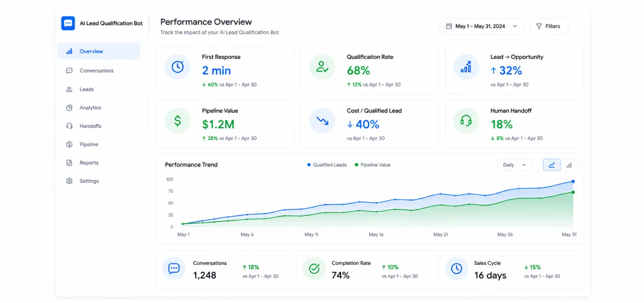Image resolution: width=644 pixels, height=303 pixels.
Task: Click the $1.2M Pipeline Value figure
Action: tap(218, 124)
